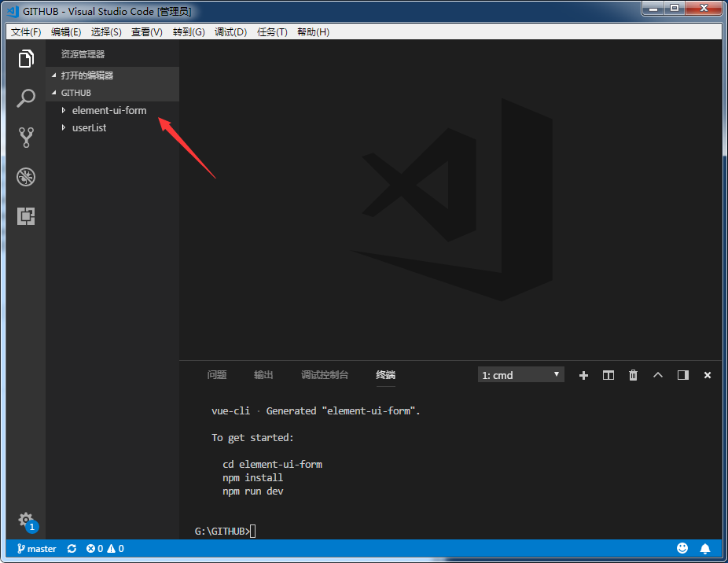Expand the userList folder arrow
Image resolution: width=728 pixels, height=563 pixels.
[64, 127]
